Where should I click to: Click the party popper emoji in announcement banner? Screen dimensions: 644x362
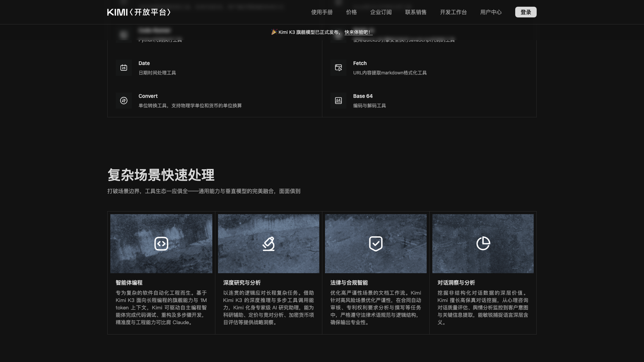274,32
